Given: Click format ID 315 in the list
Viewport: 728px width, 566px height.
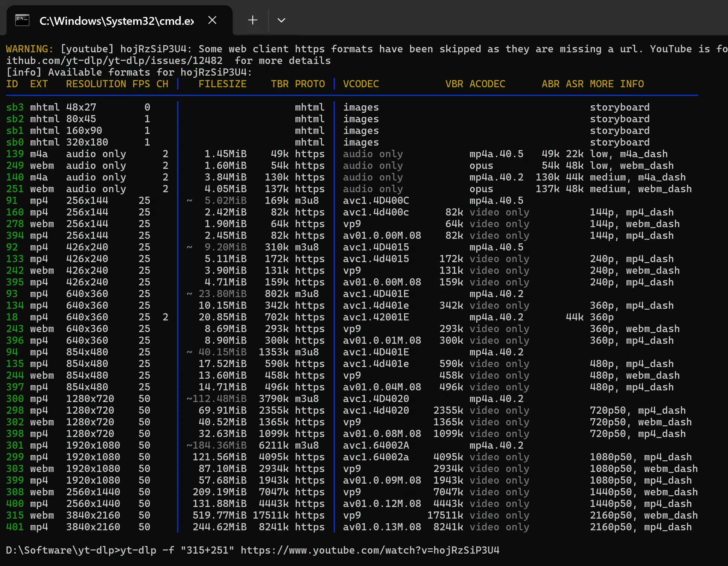Looking at the screenshot, I should point(15,515).
